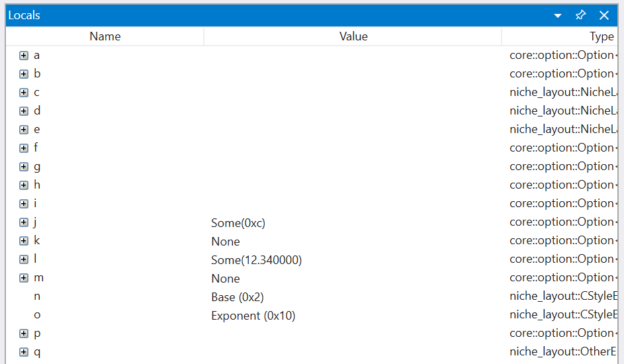Click the niche_layout::OtherE type for q
Image resolution: width=624 pixels, height=364 pixels.
point(564,351)
